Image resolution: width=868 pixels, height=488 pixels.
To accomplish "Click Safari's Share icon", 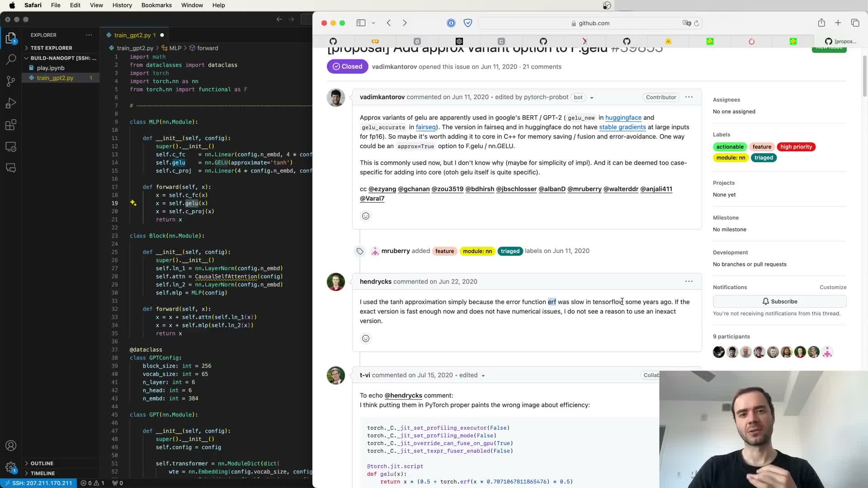I will (821, 23).
